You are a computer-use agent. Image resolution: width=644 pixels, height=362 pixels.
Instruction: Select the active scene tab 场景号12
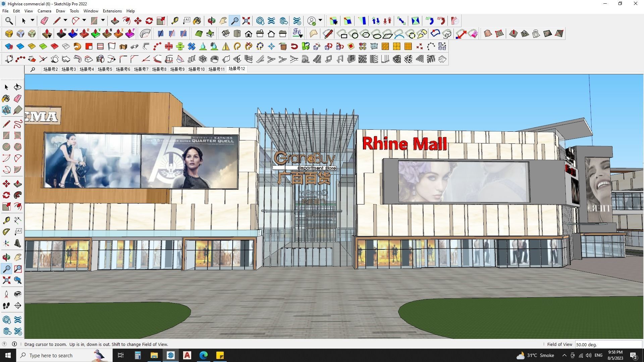237,69
